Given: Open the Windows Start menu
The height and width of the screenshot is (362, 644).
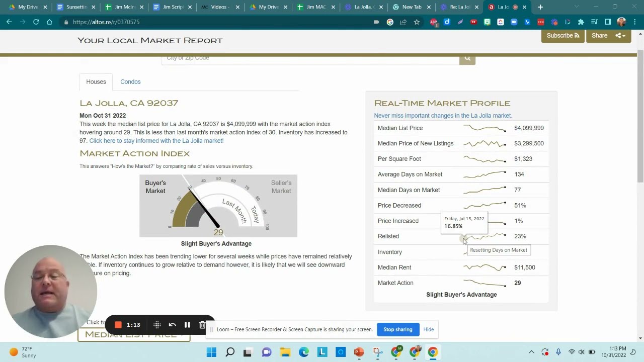Looking at the screenshot, I should tap(211, 352).
